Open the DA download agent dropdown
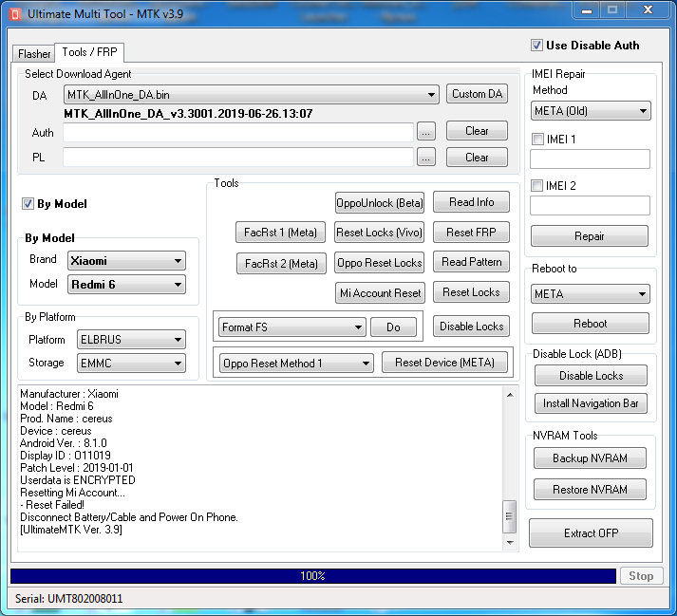The image size is (677, 616). coord(252,95)
